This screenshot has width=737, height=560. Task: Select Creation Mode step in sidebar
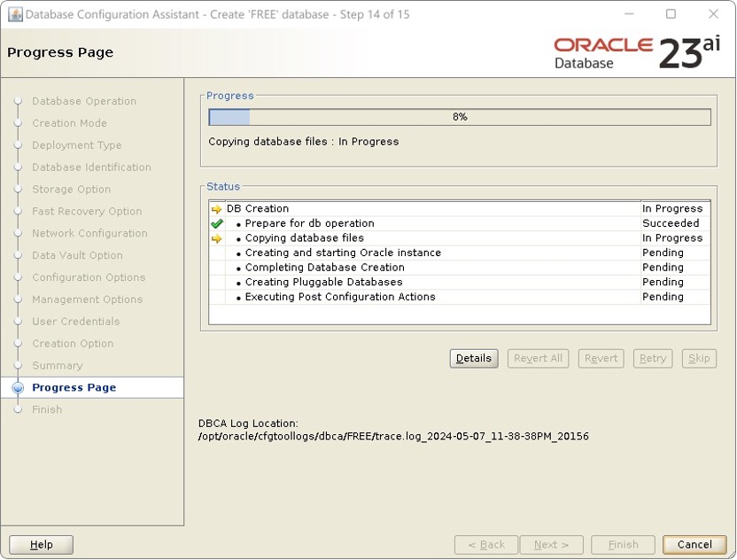[70, 123]
